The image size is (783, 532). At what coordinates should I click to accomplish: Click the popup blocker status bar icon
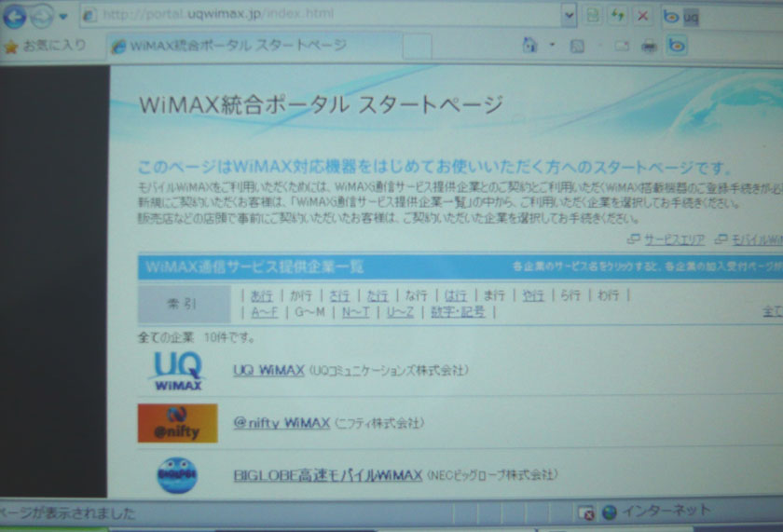[586, 513]
